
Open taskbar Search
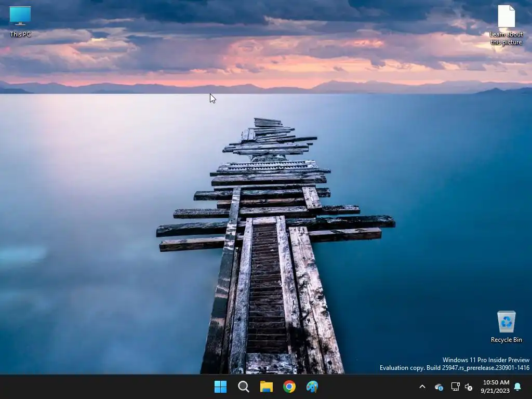pyautogui.click(x=244, y=387)
